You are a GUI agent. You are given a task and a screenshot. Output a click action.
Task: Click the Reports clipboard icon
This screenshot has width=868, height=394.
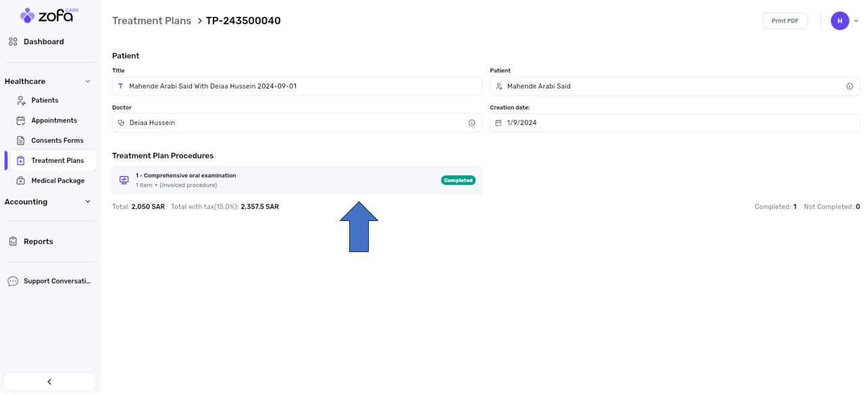pos(13,242)
